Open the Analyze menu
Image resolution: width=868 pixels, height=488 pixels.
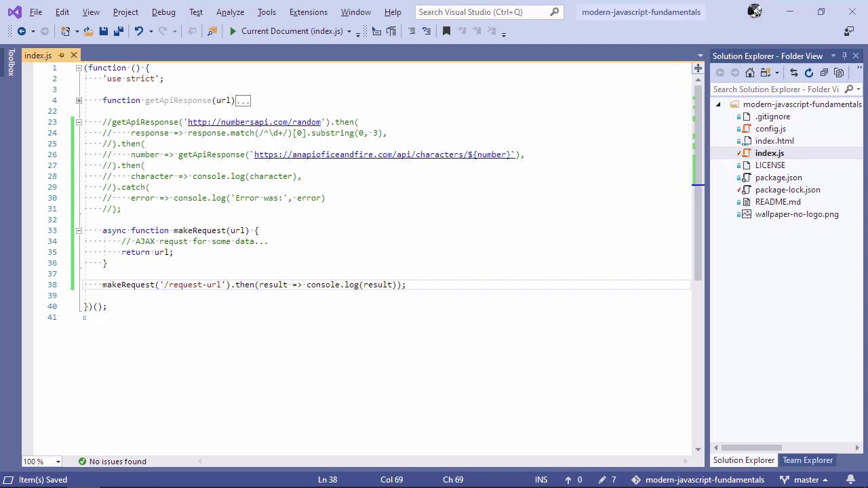(230, 12)
